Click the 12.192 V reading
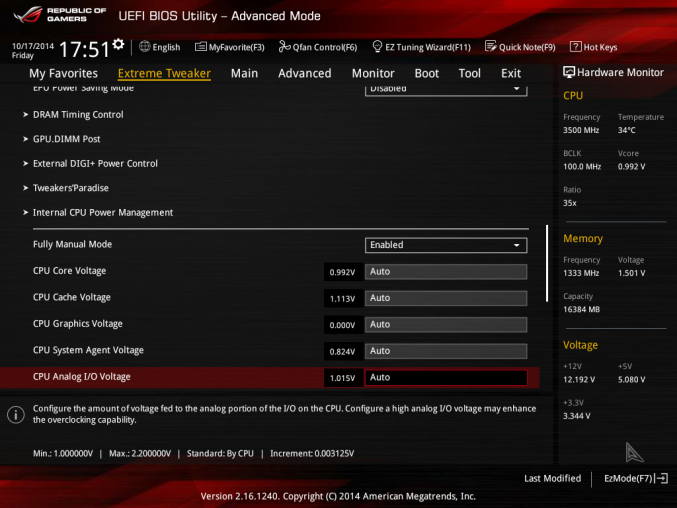Viewport: 677px width, 508px height. tap(579, 379)
